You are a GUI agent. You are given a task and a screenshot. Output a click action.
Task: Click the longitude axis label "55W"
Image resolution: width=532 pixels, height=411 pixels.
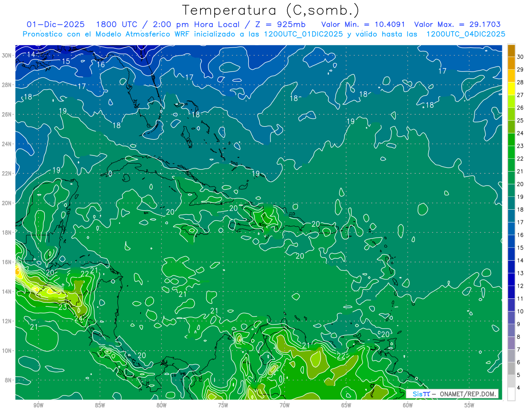tap(469, 405)
